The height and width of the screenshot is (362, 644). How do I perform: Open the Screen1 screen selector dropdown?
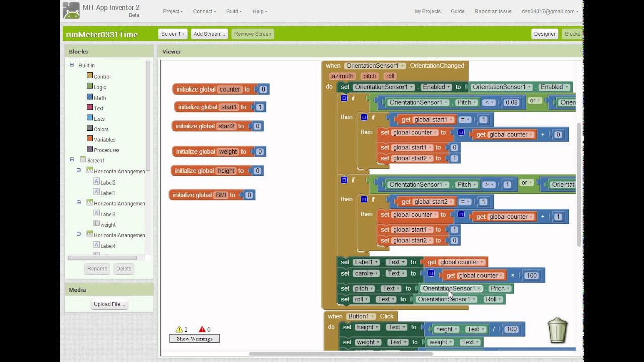coord(173,34)
